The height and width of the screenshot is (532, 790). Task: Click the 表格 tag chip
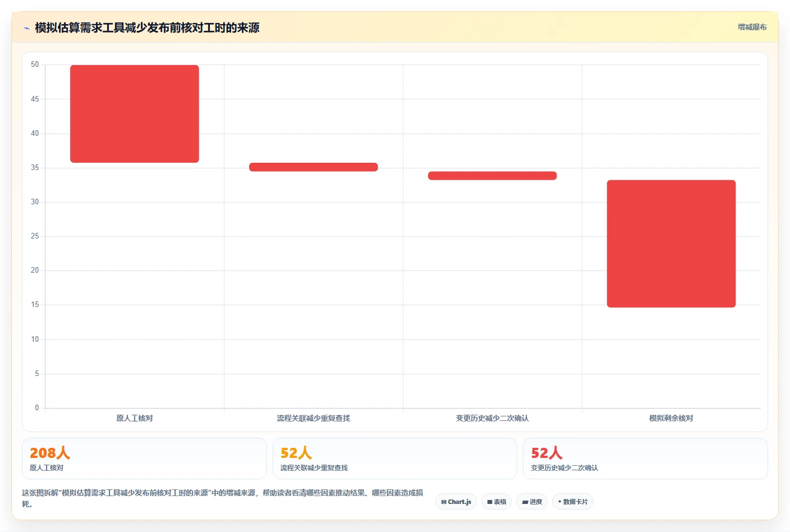tap(497, 502)
